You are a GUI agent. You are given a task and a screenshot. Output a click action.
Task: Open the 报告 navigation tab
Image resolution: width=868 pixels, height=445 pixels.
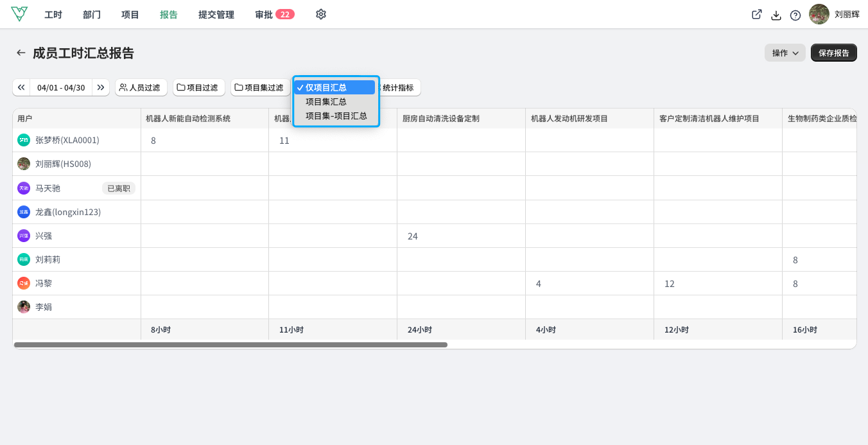tap(169, 14)
